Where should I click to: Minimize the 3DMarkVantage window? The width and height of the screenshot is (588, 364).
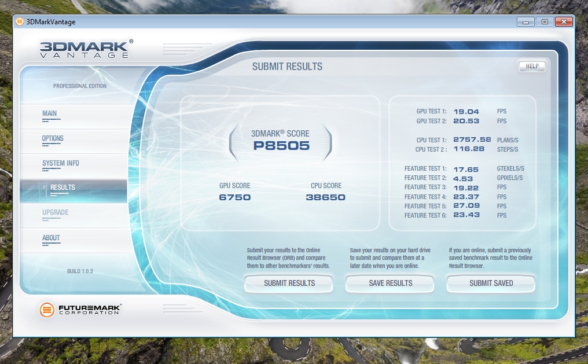pos(526,21)
